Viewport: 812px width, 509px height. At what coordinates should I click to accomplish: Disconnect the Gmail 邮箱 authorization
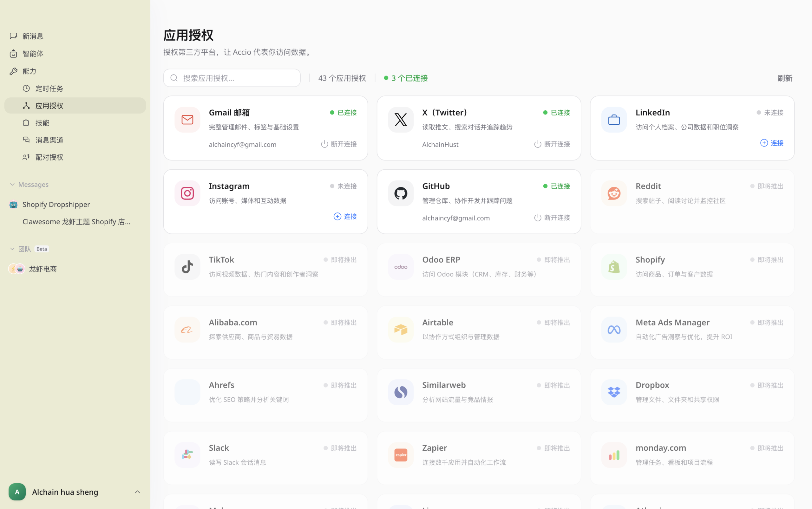click(338, 144)
